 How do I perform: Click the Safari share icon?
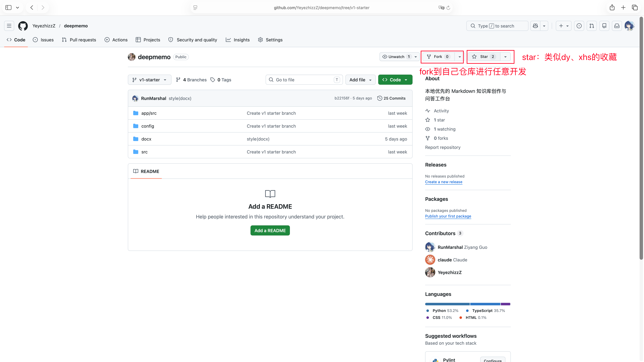click(612, 8)
